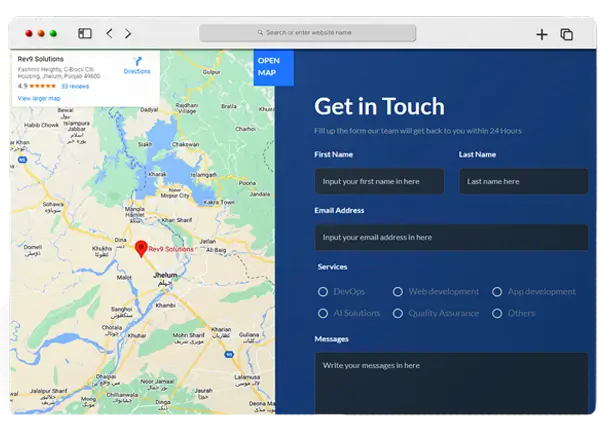Select the AI Solutions option
The height and width of the screenshot is (425, 609).
323,313
